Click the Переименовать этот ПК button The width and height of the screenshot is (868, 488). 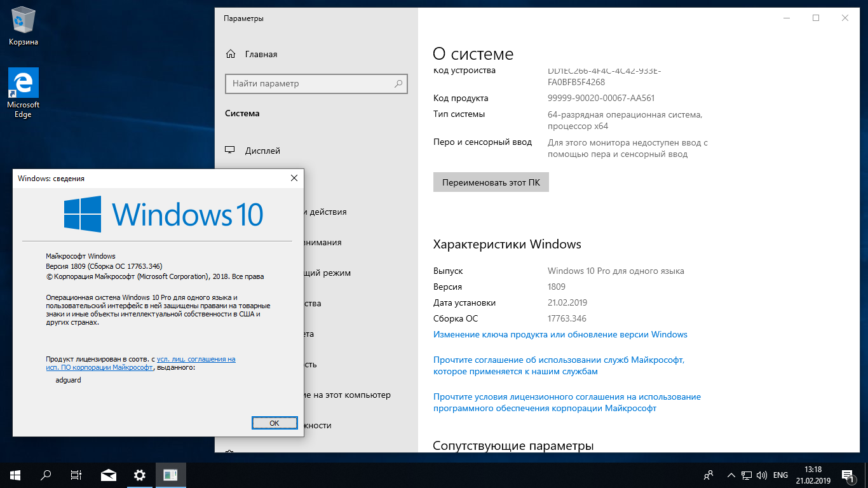491,182
